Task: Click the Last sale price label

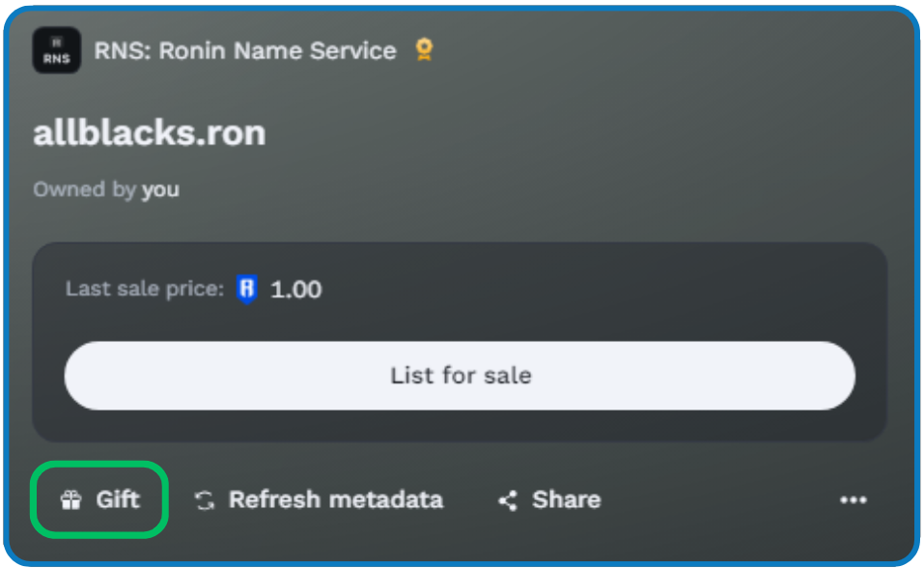Action: click(145, 289)
